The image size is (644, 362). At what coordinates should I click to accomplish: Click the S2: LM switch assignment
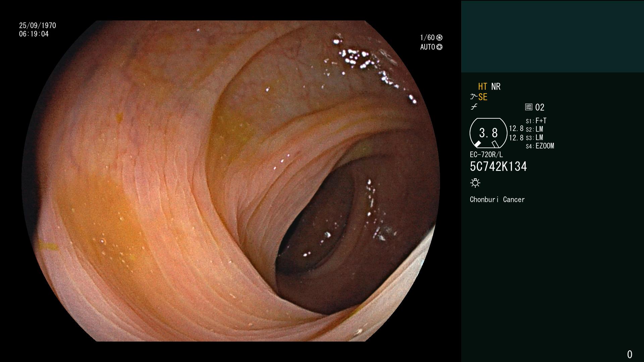point(534,129)
